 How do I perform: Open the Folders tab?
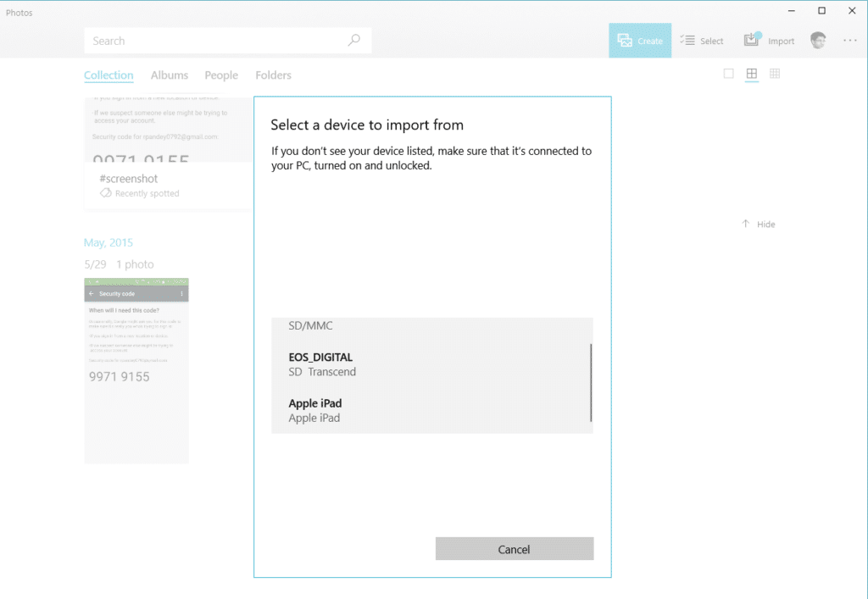(x=273, y=75)
